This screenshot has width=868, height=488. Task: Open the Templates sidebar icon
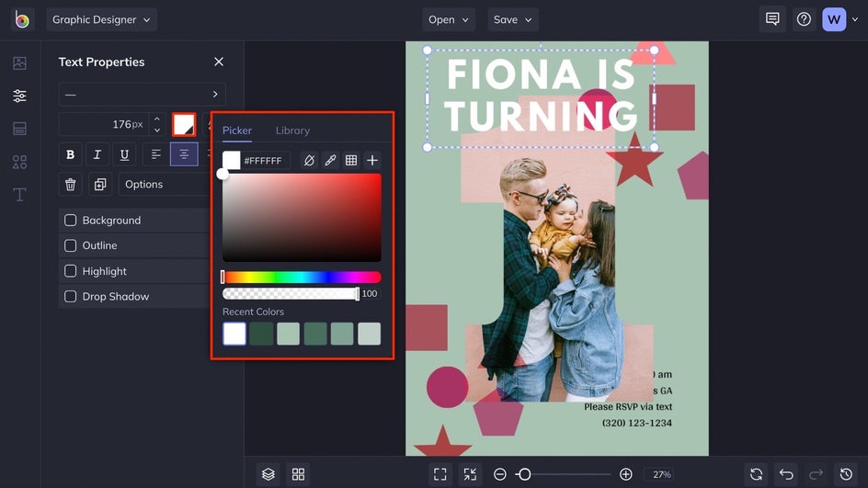click(x=20, y=129)
